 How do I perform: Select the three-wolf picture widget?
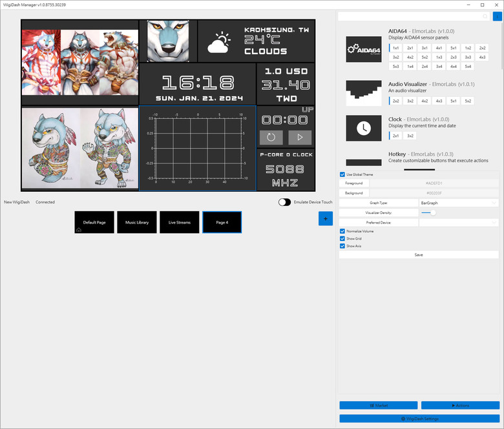(80, 63)
